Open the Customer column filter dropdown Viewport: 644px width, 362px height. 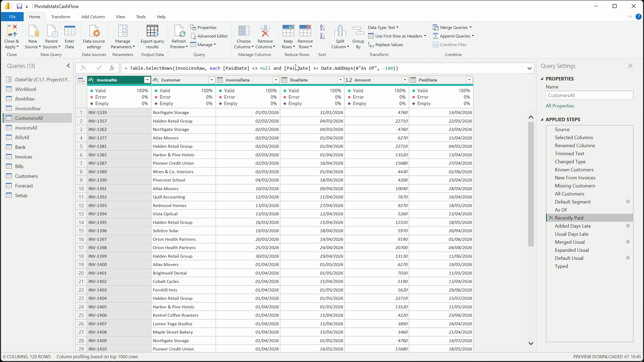point(211,80)
